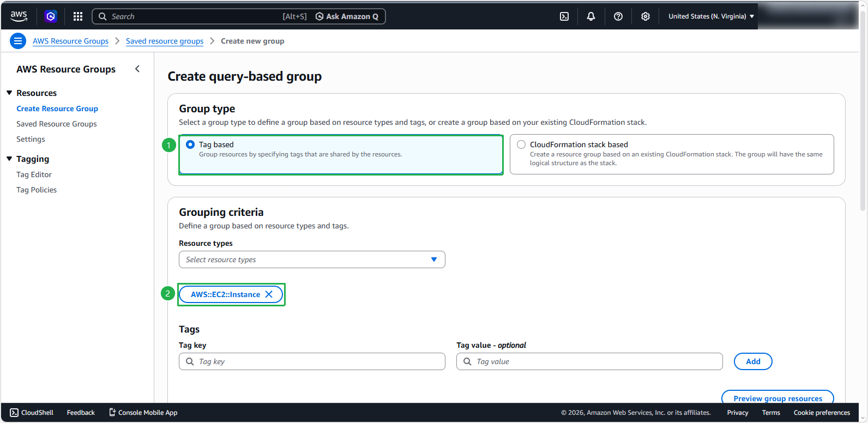Open the Privacy link
Image resolution: width=868 pixels, height=423 pixels.
point(738,413)
